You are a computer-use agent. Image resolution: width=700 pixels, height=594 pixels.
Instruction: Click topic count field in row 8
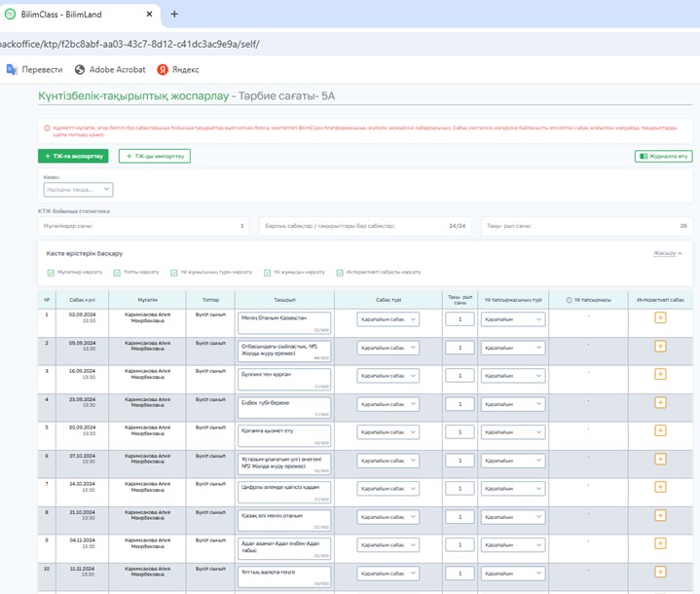click(460, 517)
